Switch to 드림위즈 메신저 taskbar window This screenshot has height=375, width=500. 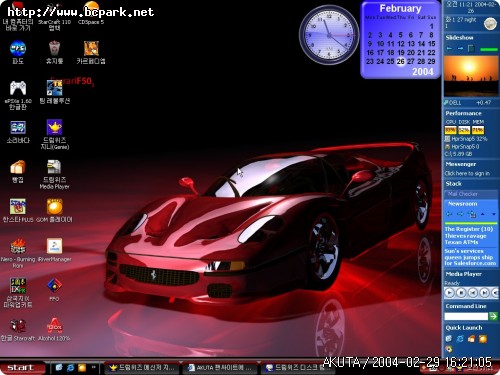[142, 368]
